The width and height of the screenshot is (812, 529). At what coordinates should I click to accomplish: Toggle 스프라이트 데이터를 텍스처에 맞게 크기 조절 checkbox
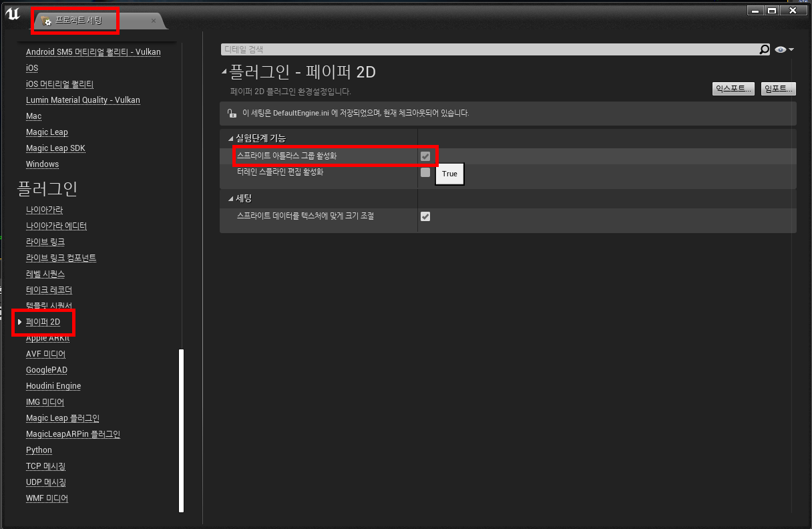click(x=425, y=216)
